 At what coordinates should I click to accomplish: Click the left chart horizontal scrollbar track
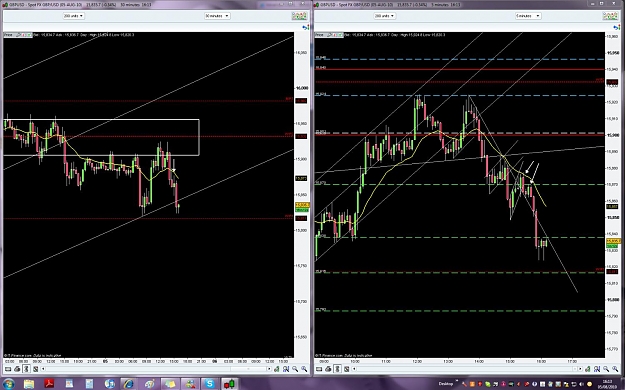[155, 369]
